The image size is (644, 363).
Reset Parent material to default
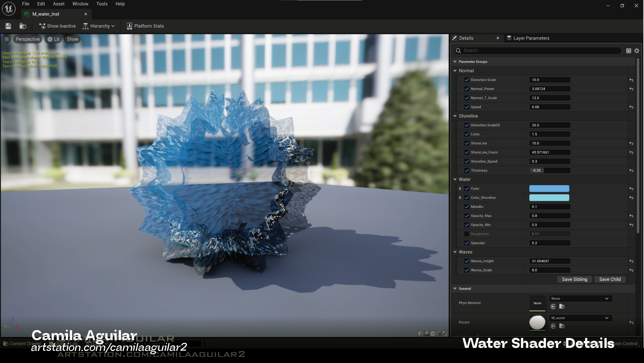(631, 322)
